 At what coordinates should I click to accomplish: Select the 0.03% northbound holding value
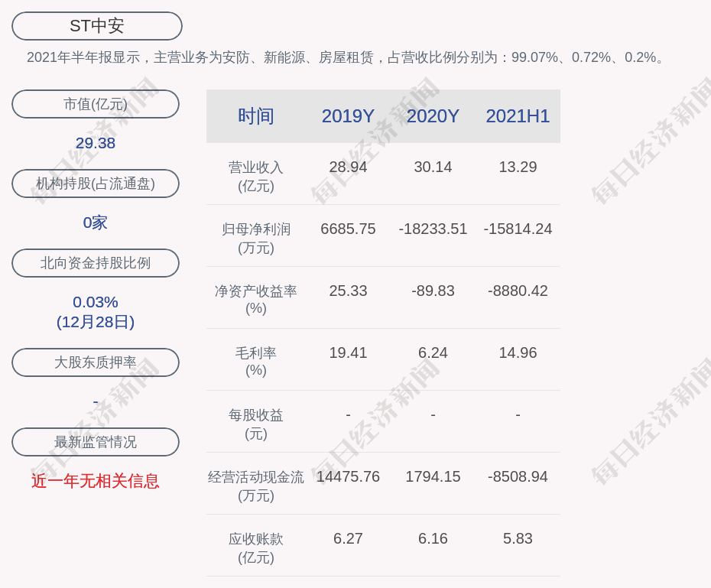tap(96, 302)
